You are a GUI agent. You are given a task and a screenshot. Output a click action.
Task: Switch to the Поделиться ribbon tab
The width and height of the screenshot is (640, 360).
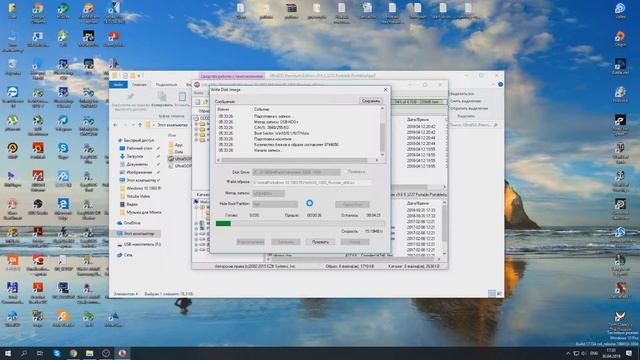click(167, 84)
